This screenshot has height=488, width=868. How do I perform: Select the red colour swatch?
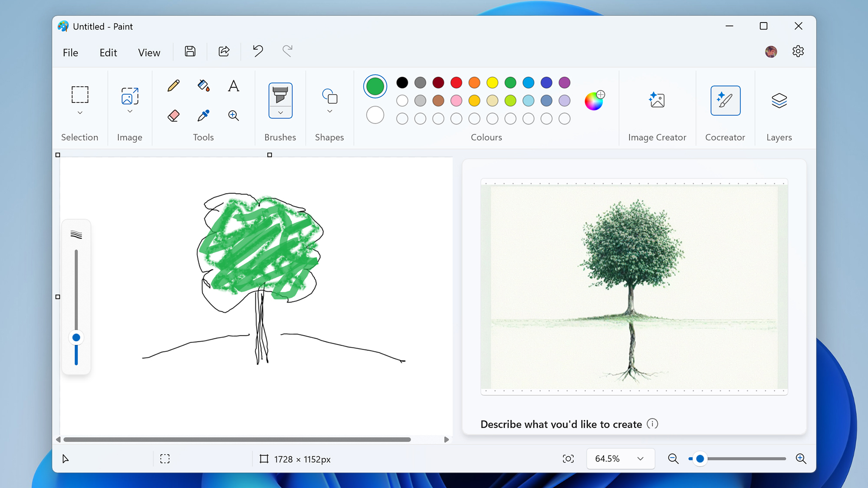[456, 83]
